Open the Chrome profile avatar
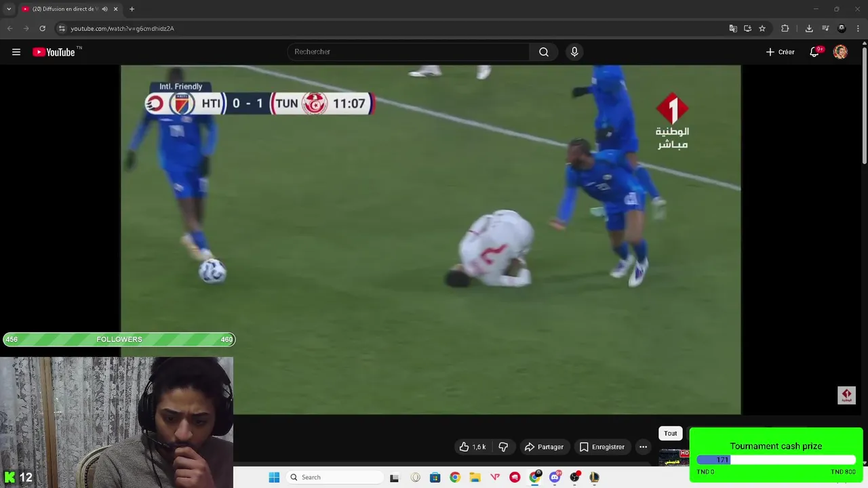Viewport: 868px width, 488px height. tap(842, 28)
